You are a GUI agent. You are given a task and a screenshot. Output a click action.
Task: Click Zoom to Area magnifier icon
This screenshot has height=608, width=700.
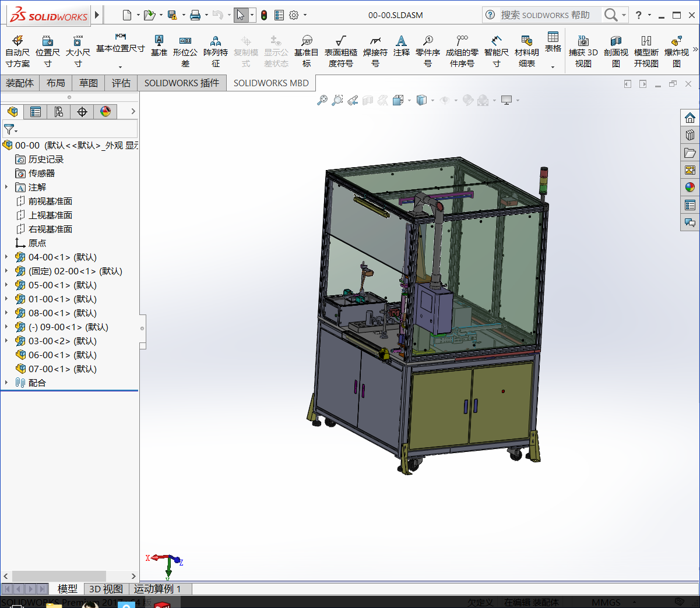337,100
